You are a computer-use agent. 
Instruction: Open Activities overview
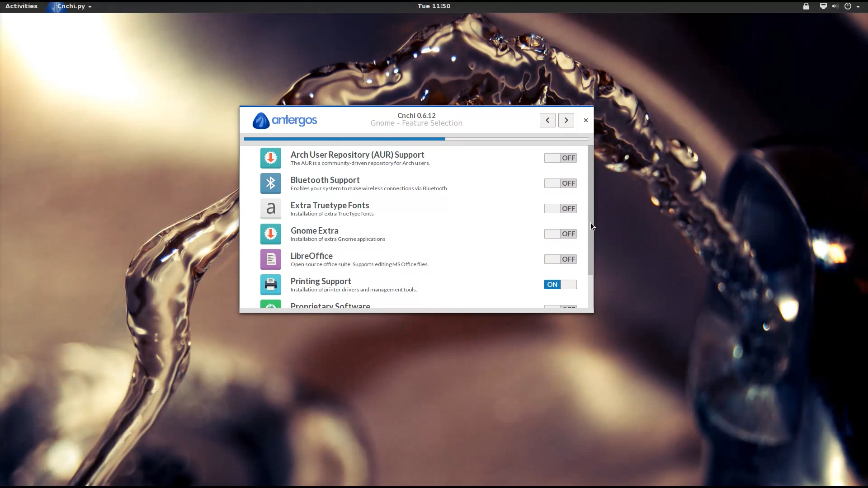click(21, 6)
